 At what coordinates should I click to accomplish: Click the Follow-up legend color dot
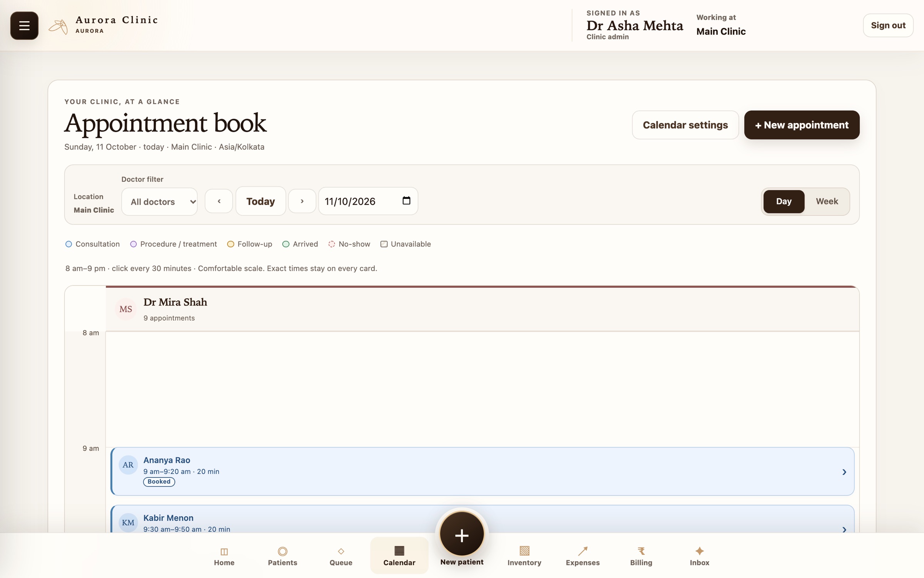[x=231, y=244]
